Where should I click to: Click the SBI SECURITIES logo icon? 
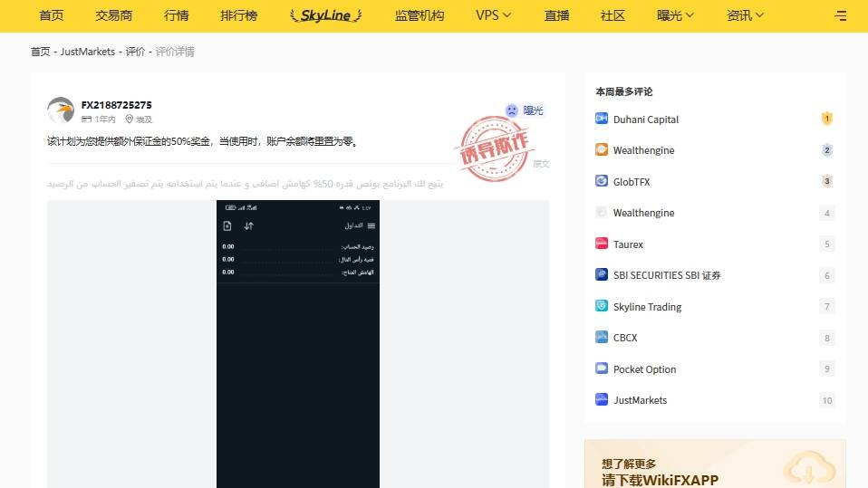602,274
